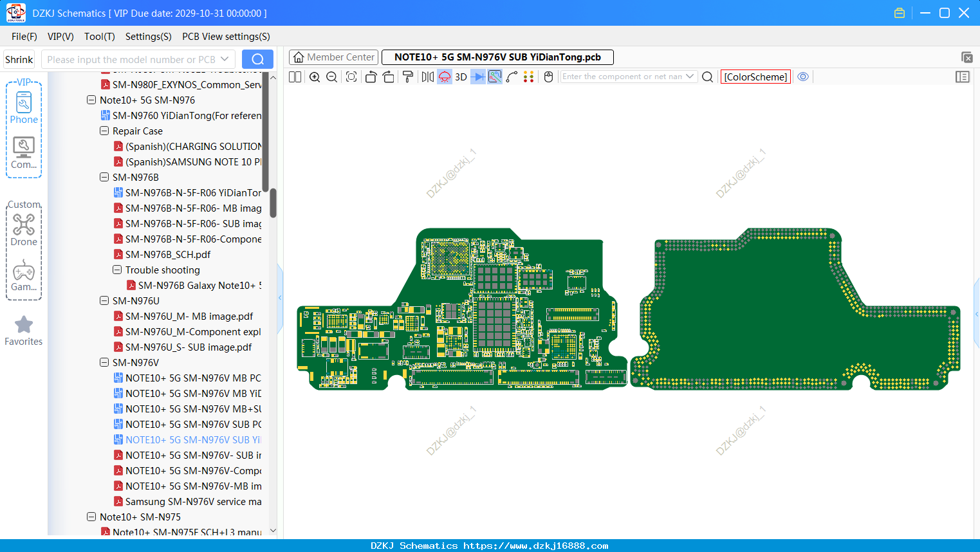Select the route path curve tool
The width and height of the screenshot is (980, 552).
(x=512, y=77)
